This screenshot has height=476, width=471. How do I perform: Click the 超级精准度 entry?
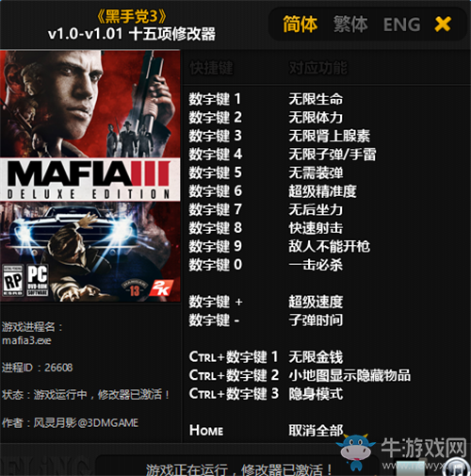click(323, 191)
